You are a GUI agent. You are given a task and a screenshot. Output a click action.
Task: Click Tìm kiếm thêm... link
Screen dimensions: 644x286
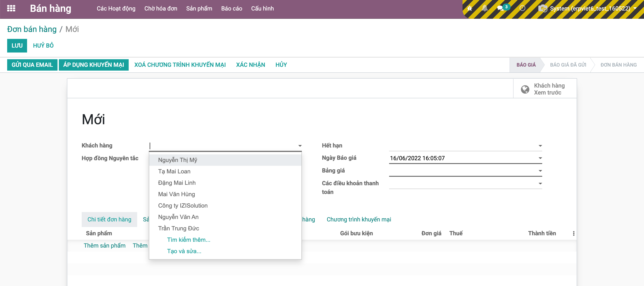pos(189,240)
